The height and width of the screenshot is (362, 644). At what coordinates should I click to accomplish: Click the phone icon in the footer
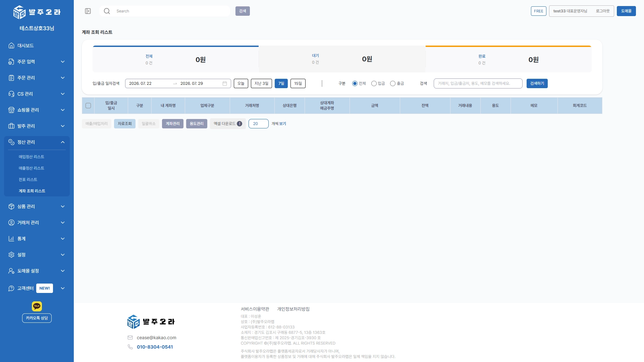[130, 347]
